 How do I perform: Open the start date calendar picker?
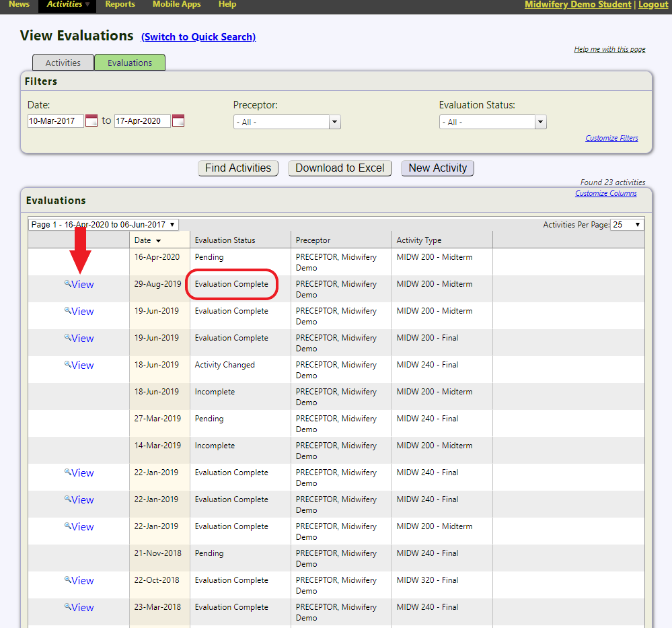tap(91, 120)
